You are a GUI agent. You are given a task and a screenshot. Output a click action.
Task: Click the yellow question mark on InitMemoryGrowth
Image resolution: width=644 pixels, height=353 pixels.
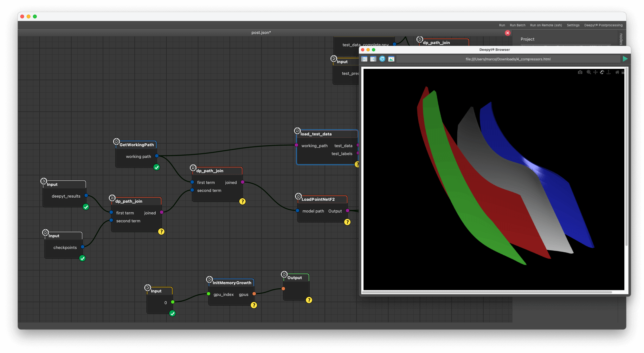tap(254, 305)
